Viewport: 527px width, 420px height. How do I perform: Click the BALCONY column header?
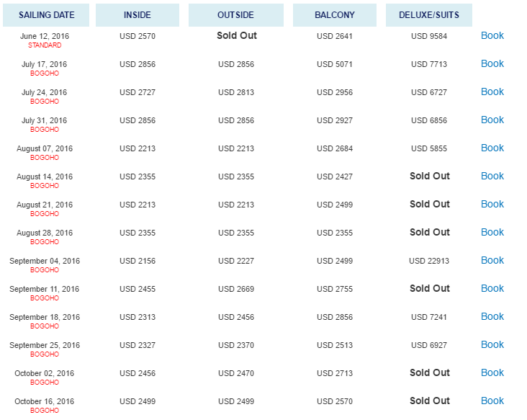click(335, 15)
